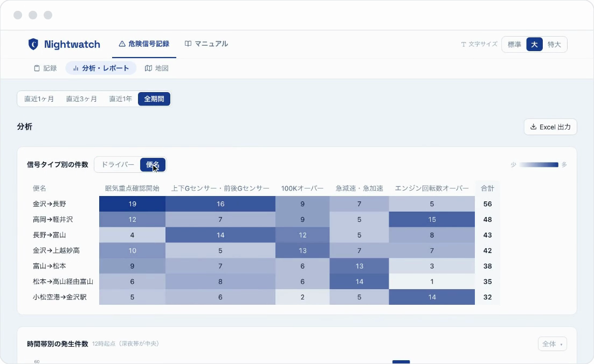This screenshot has height=364, width=594.
Task: Click the clipboard icon beside 記録
Action: pyautogui.click(x=37, y=68)
